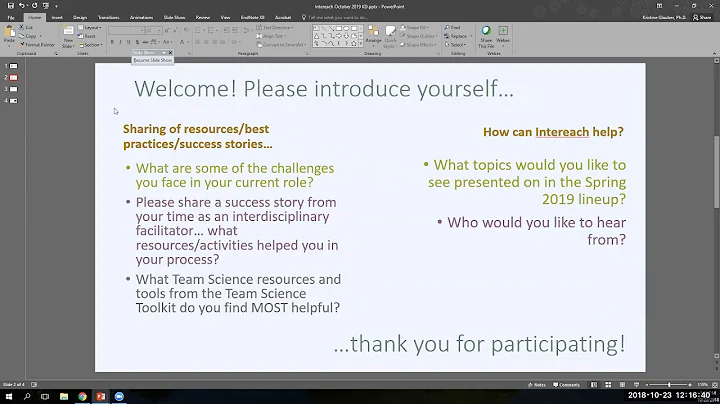Image resolution: width=720 pixels, height=404 pixels.
Task: Open the Quick Styles gallery
Action: pyautogui.click(x=390, y=37)
